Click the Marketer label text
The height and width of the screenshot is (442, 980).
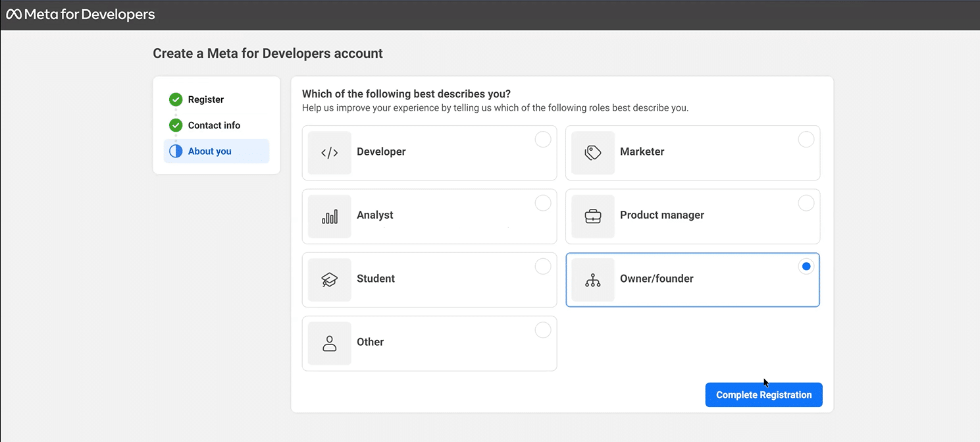(x=642, y=152)
